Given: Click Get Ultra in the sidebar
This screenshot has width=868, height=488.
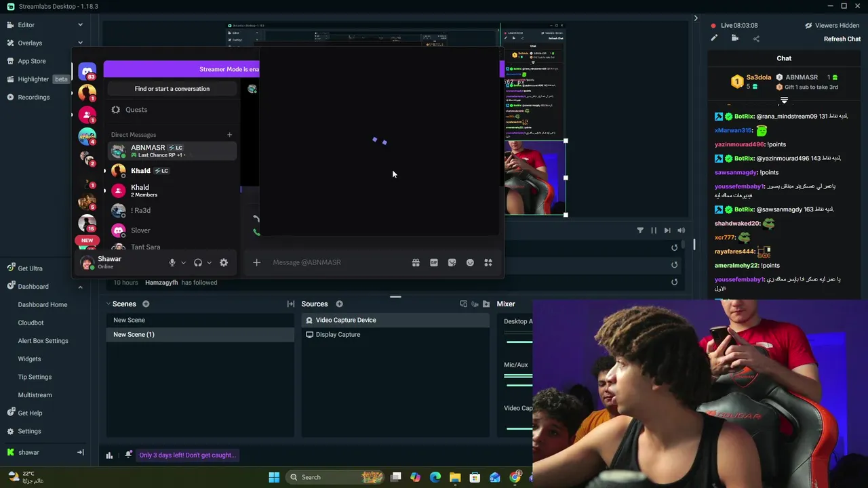Looking at the screenshot, I should (x=30, y=268).
